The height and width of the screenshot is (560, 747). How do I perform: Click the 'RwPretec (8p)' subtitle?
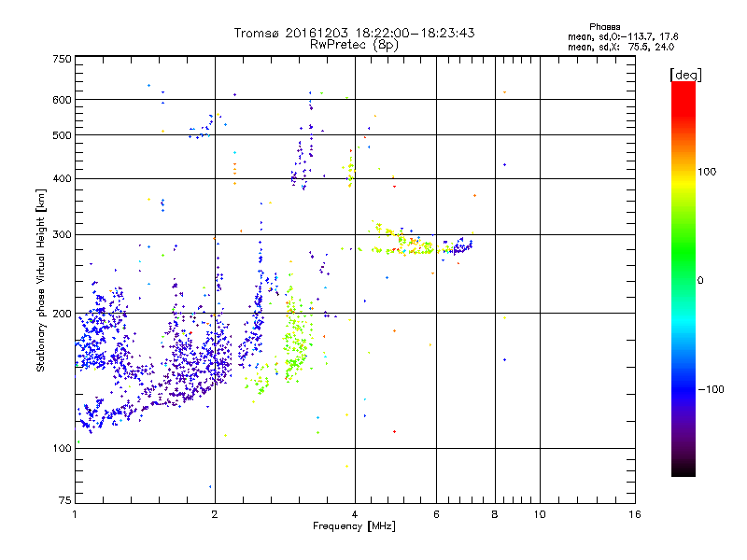point(355,45)
